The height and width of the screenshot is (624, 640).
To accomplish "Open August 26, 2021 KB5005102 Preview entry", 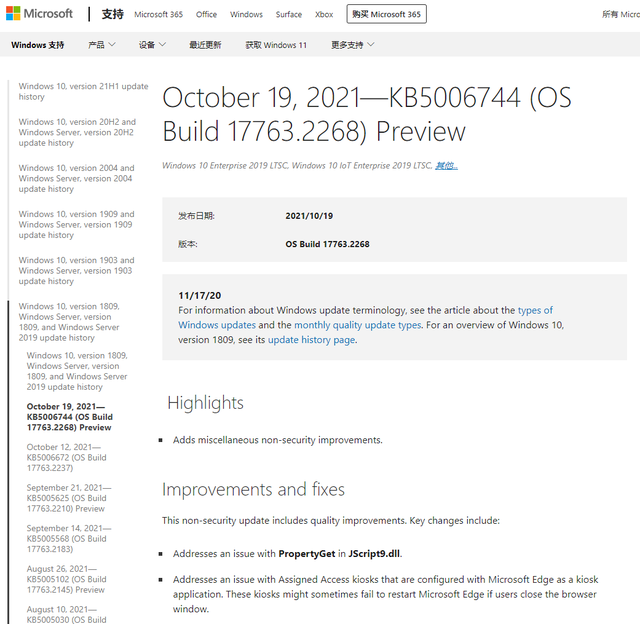I will (67, 579).
